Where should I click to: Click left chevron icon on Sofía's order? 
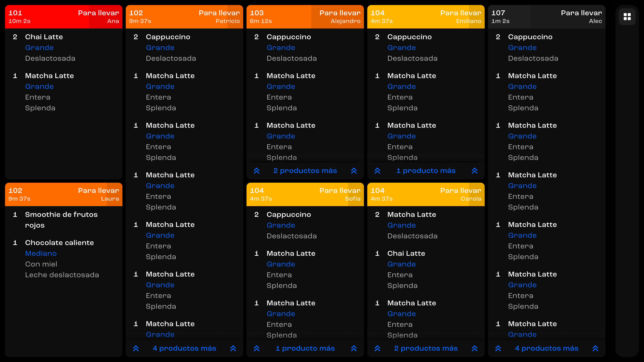(256, 348)
